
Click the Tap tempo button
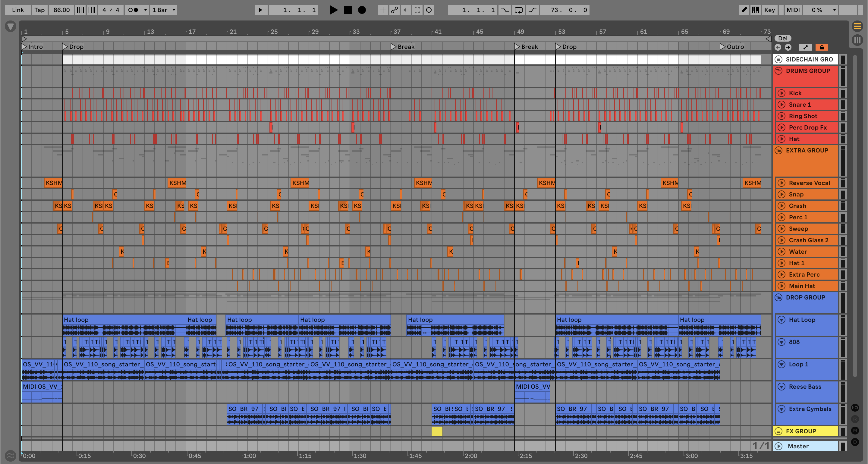click(x=39, y=10)
